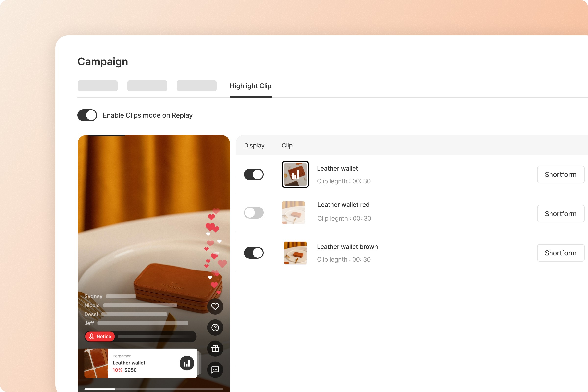This screenshot has width=588, height=392.
Task: Turn off display for Leather wallet clip
Action: click(x=254, y=174)
